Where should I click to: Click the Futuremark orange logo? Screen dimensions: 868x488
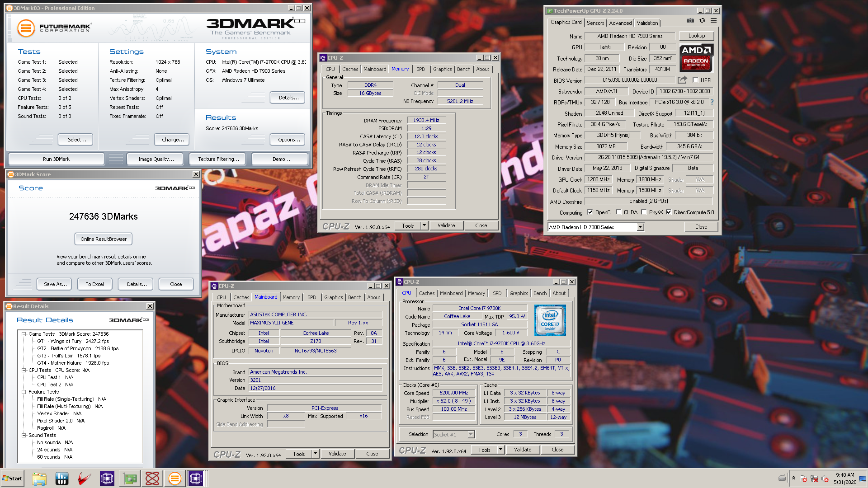[26, 28]
